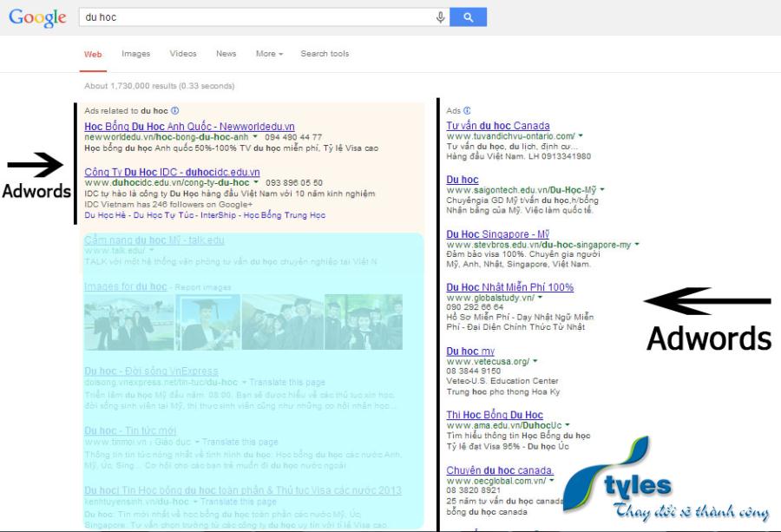Open the fourth image result thumbnail
Screen dimensions: 781x532
(x=364, y=322)
